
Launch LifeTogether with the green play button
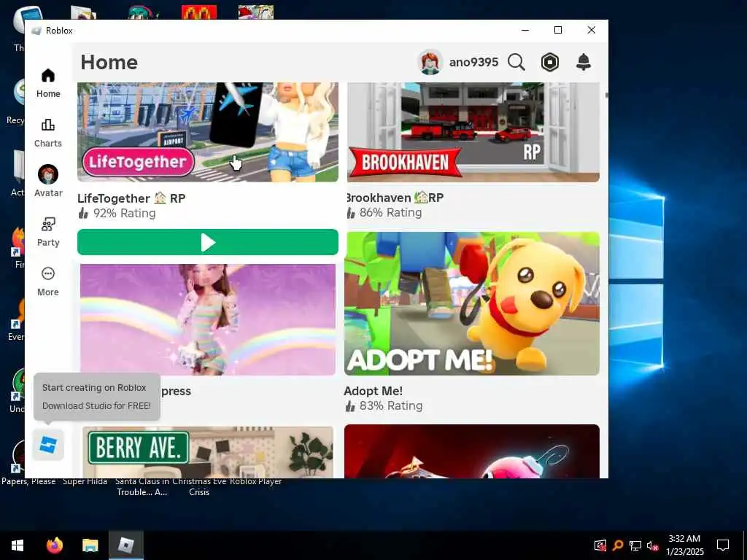tap(208, 242)
